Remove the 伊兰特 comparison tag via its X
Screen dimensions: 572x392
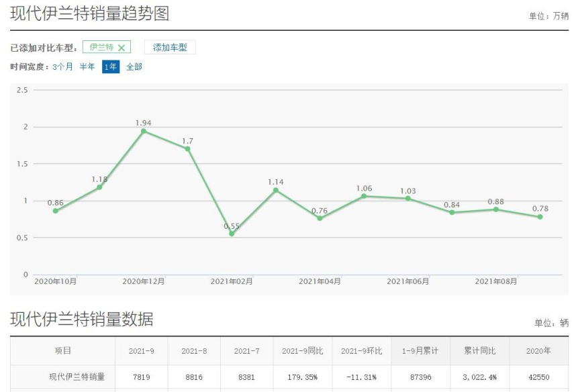pos(122,48)
